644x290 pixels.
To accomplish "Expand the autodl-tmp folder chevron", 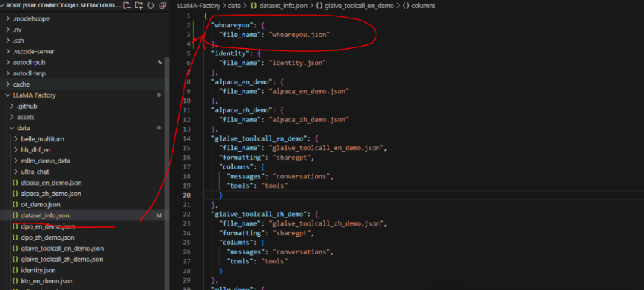I will 8,73.
